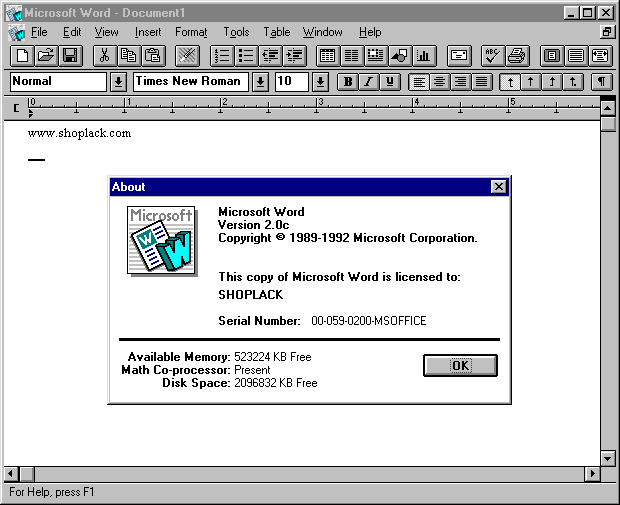
Task: Open the Edit menu
Action: point(72,32)
